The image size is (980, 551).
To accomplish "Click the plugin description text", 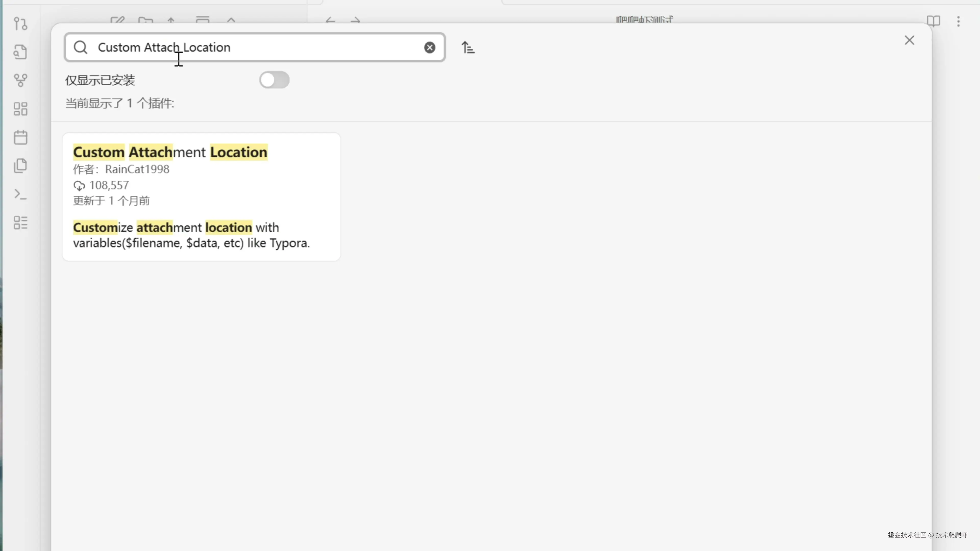I will 191,235.
